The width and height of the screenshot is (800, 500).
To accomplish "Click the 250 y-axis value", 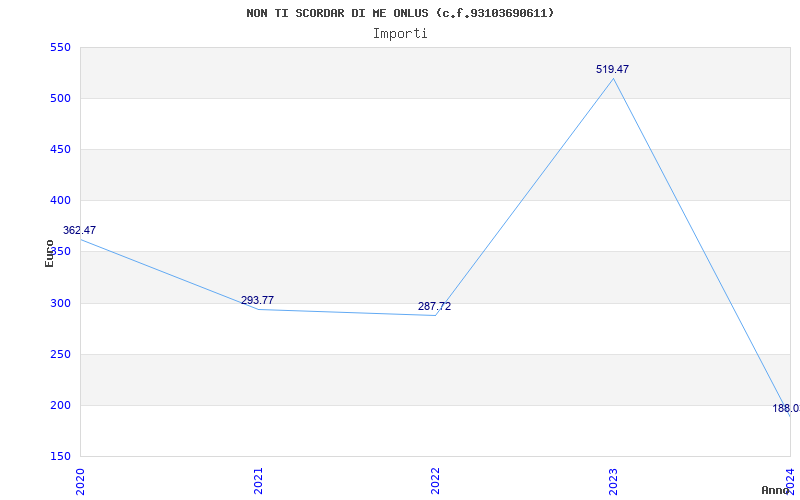I will [x=60, y=355].
